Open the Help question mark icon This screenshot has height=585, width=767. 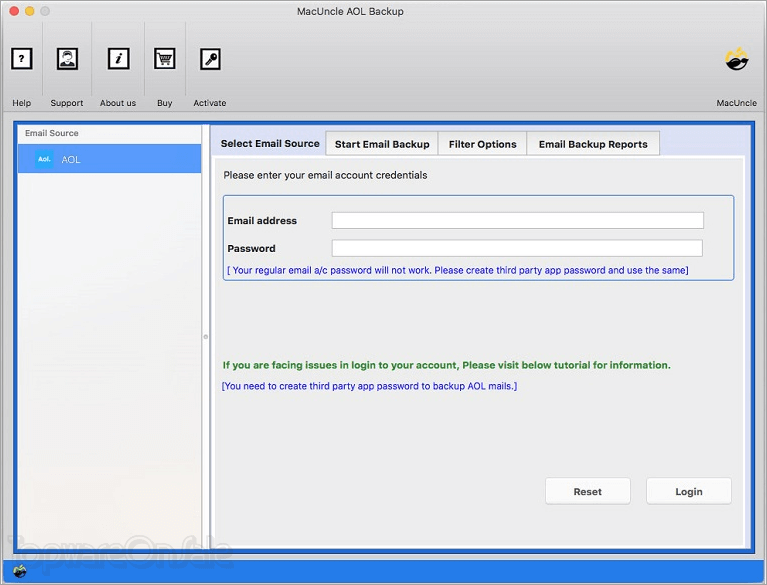[x=22, y=59]
